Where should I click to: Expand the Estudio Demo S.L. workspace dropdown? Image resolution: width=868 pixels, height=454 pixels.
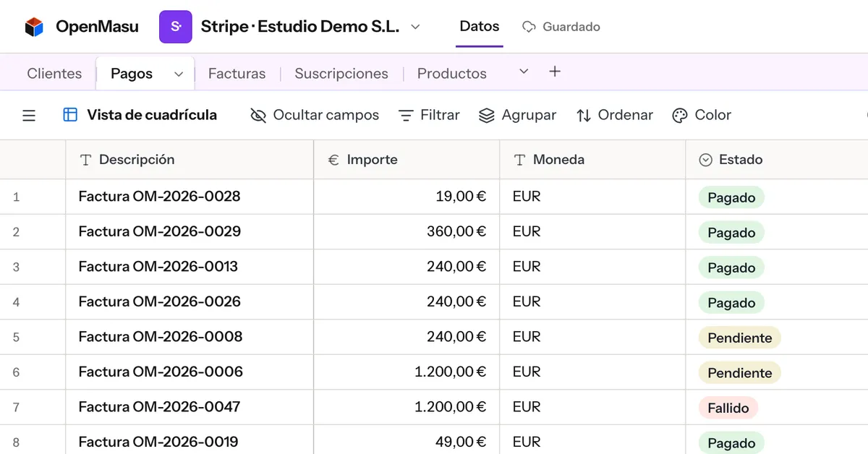415,27
